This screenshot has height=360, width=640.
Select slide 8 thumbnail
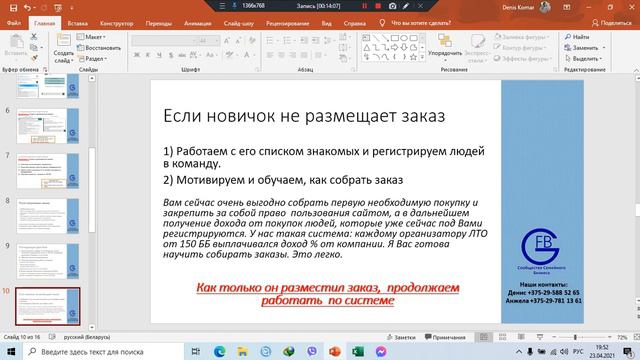48,216
